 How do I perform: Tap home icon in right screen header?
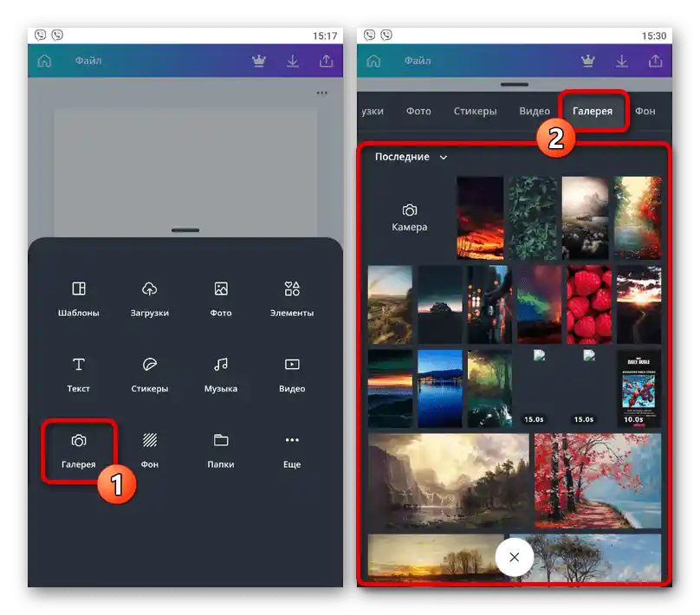[x=373, y=61]
